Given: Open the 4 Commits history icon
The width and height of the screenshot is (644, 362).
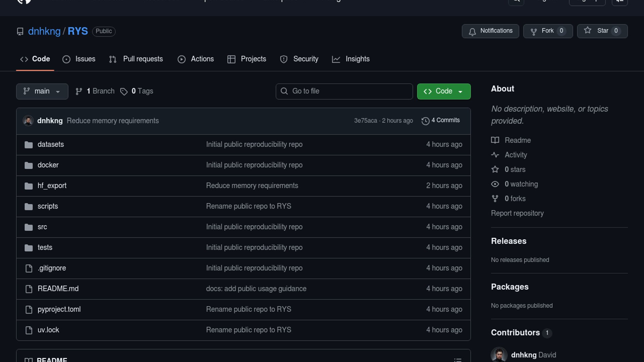Looking at the screenshot, I should 425,121.
